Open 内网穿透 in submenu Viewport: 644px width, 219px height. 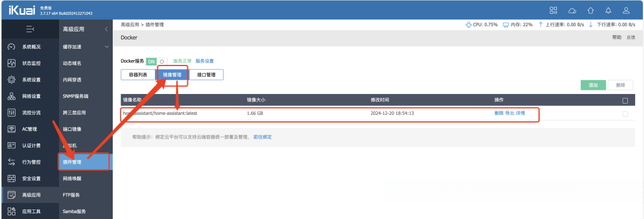point(72,80)
